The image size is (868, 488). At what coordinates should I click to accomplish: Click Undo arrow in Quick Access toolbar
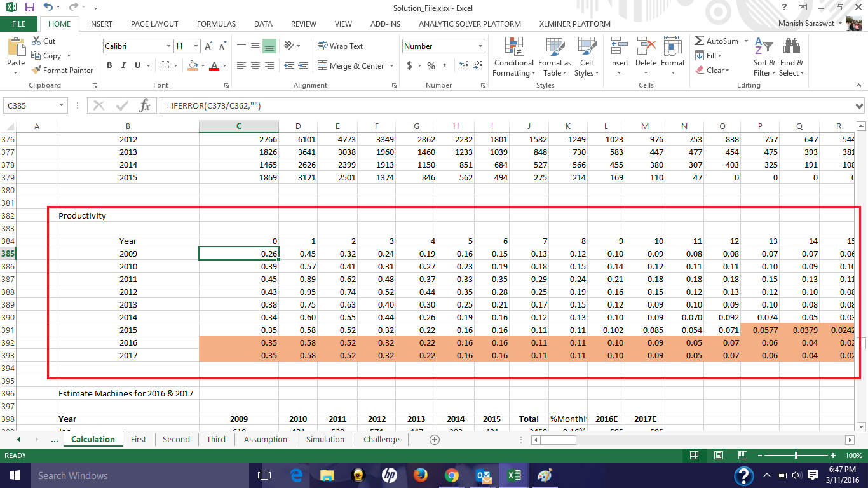pos(49,7)
